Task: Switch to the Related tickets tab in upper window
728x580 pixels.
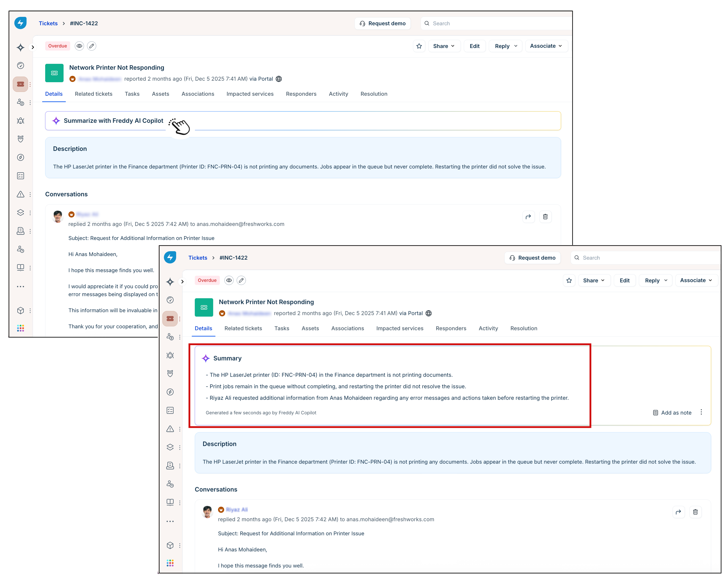Action: click(93, 94)
